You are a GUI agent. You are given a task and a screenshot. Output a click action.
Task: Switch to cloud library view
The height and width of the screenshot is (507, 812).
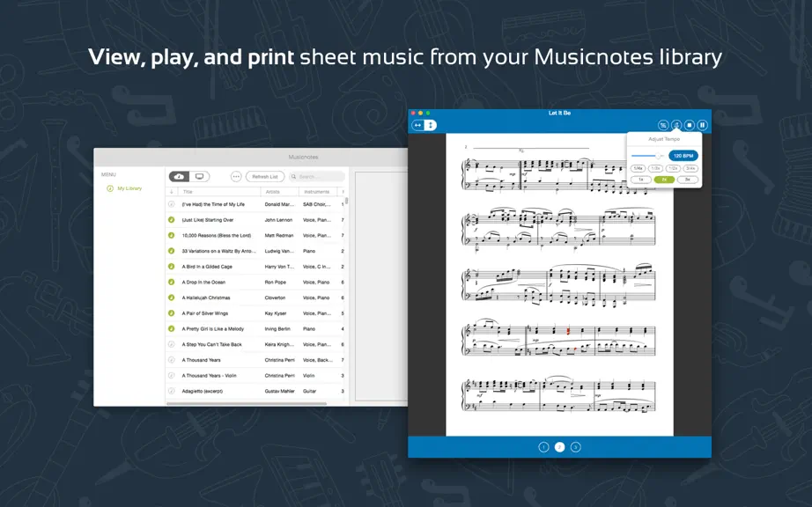pyautogui.click(x=179, y=176)
